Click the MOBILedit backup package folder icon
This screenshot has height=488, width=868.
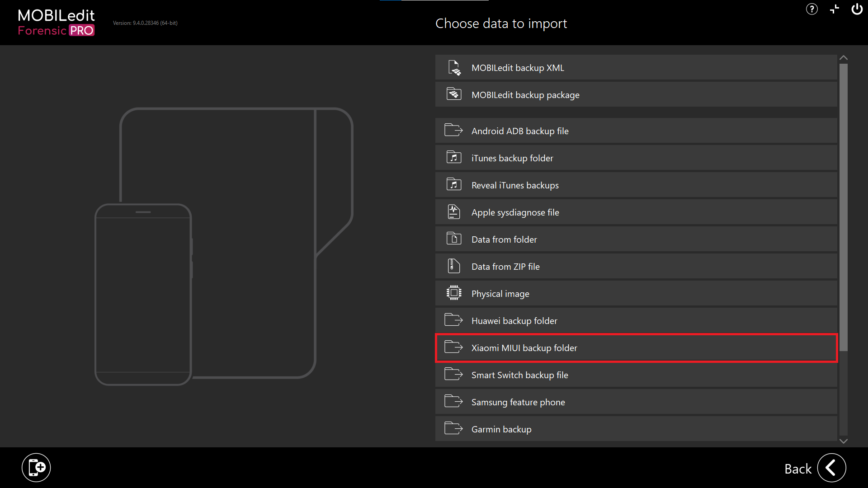pos(454,94)
